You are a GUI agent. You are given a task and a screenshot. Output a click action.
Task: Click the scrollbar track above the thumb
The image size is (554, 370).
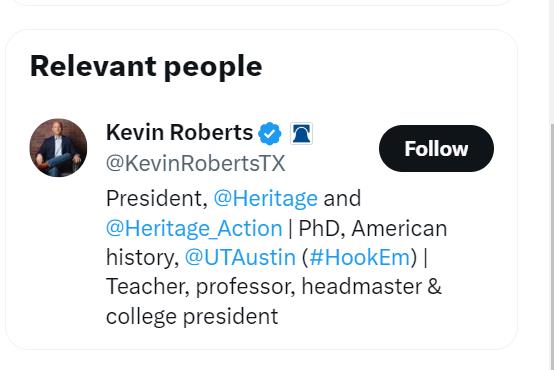552,62
